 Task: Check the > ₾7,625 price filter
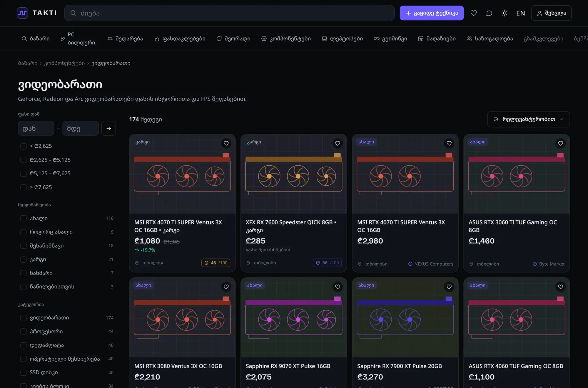(24, 187)
